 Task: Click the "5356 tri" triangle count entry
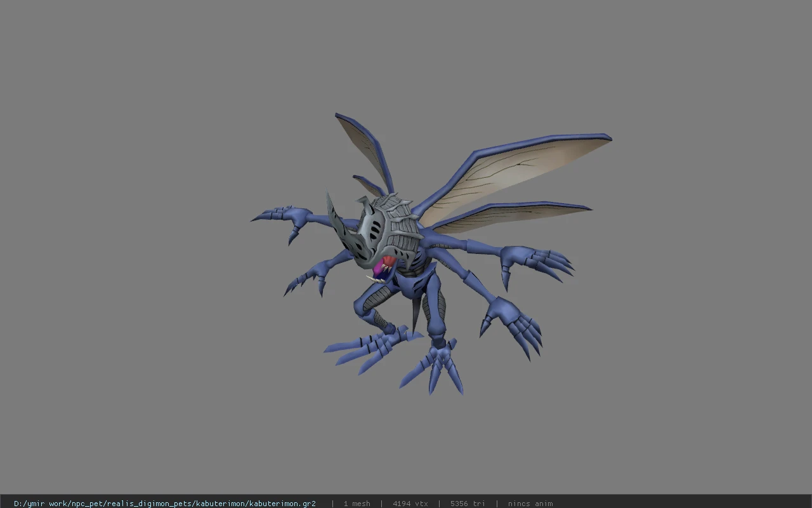pyautogui.click(x=468, y=504)
